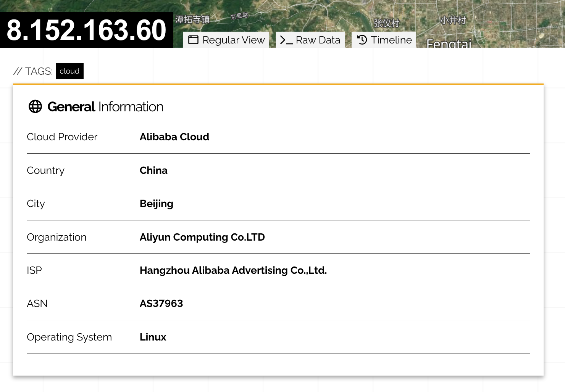Click the ASN label
Image resolution: width=565 pixels, height=392 pixels.
click(x=37, y=304)
